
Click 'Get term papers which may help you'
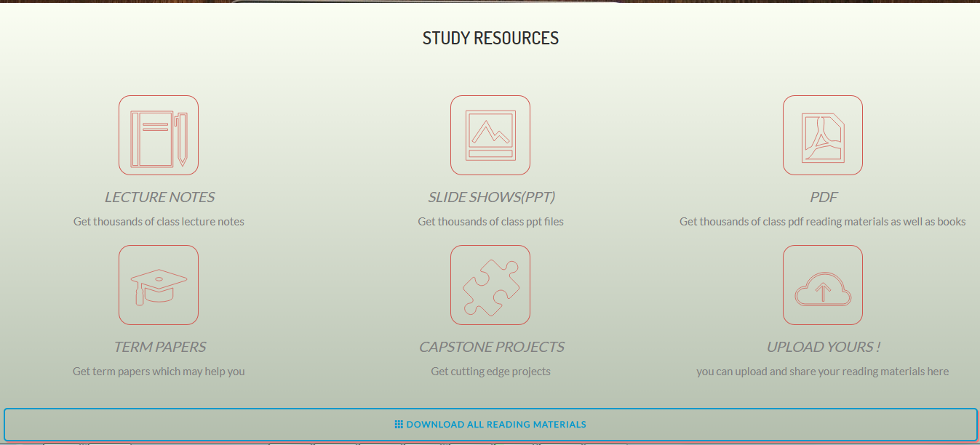click(159, 372)
